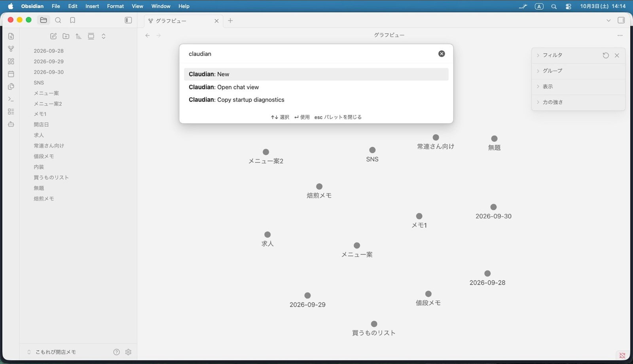The height and width of the screenshot is (364, 633).
Task: Select the 値段メモ node in graph
Action: click(428, 294)
